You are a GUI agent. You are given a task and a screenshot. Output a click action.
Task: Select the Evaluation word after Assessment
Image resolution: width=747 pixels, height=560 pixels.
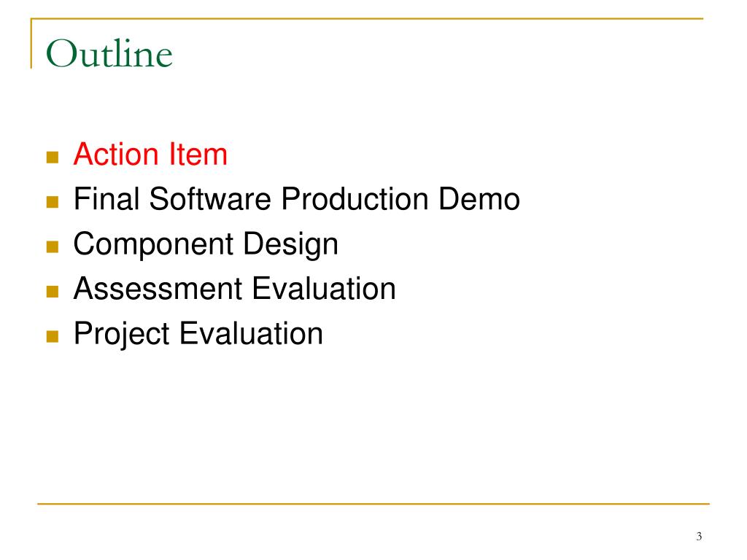coord(324,289)
